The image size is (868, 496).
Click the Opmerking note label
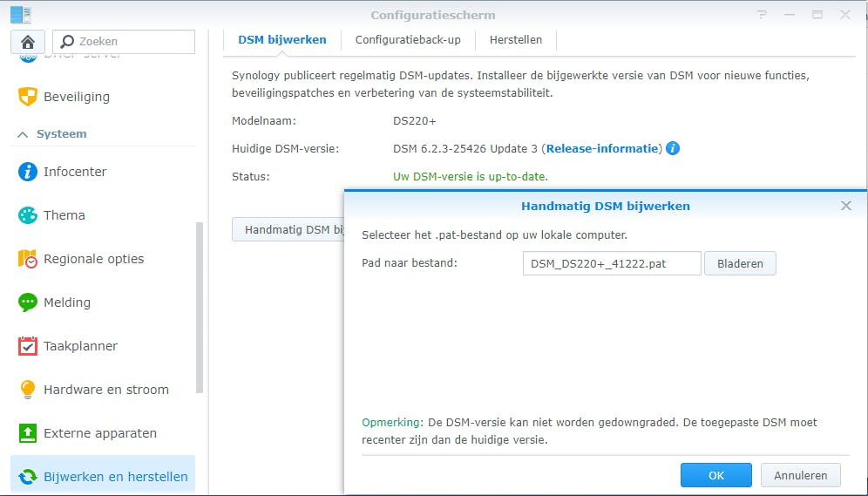(392, 423)
